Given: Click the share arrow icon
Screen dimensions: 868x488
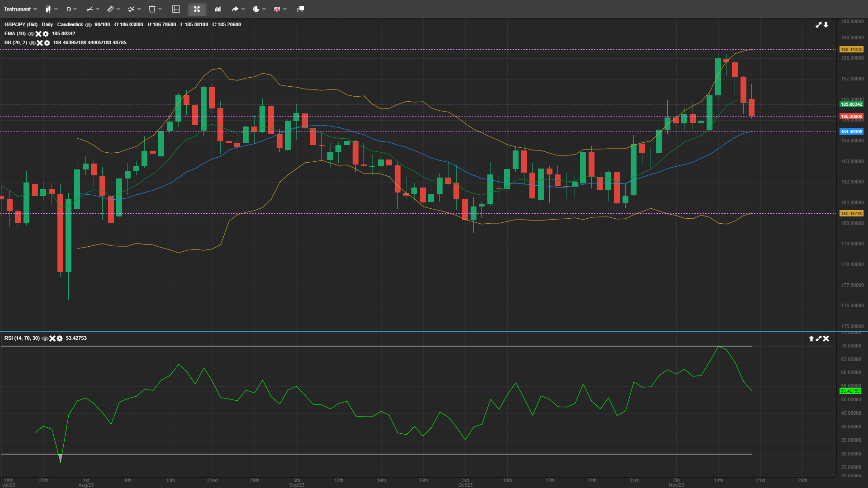Looking at the screenshot, I should coord(235,9).
